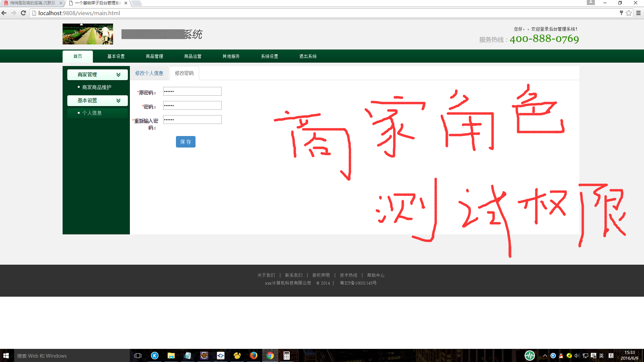This screenshot has width=644, height=362.
Task: Collapse the 基本设置 sidebar section
Action: pyautogui.click(x=98, y=101)
